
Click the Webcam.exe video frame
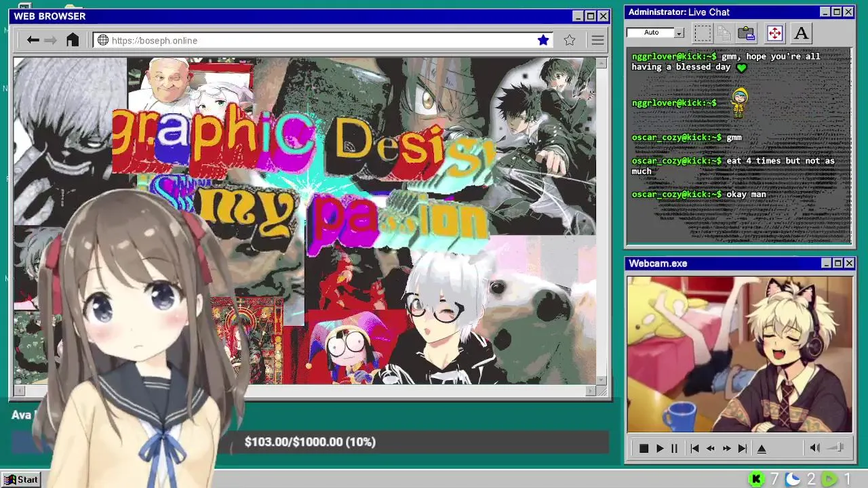[x=739, y=354]
